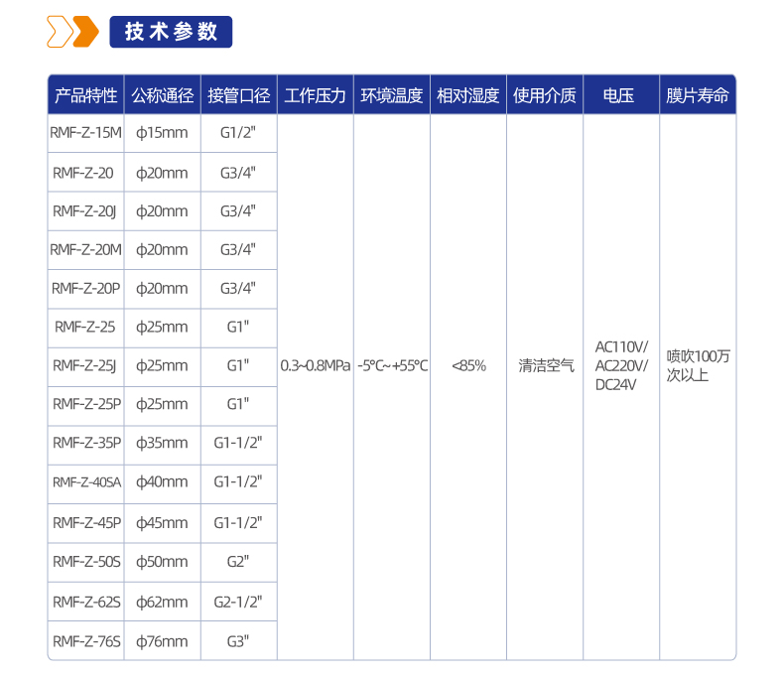The image size is (784, 678).
Task: Click the G2" port size cell
Action: click(239, 562)
